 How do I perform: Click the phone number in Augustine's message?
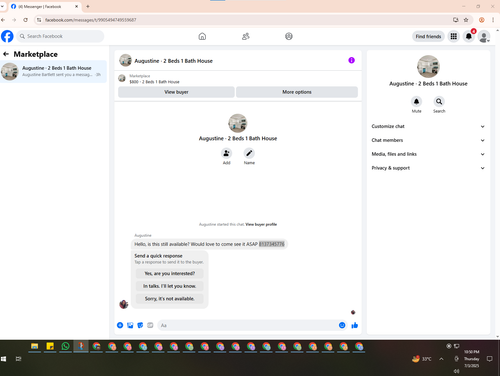coord(272,244)
